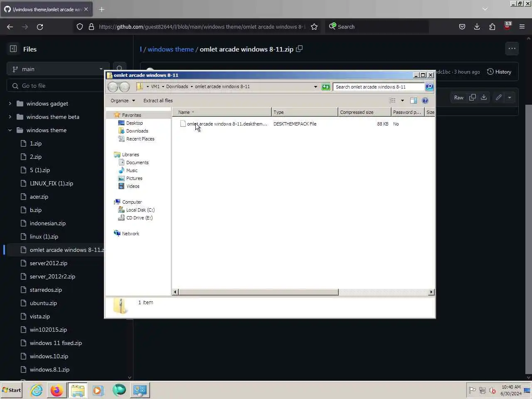Click the muted volume tray icon
532x399 pixels.
[493, 390]
